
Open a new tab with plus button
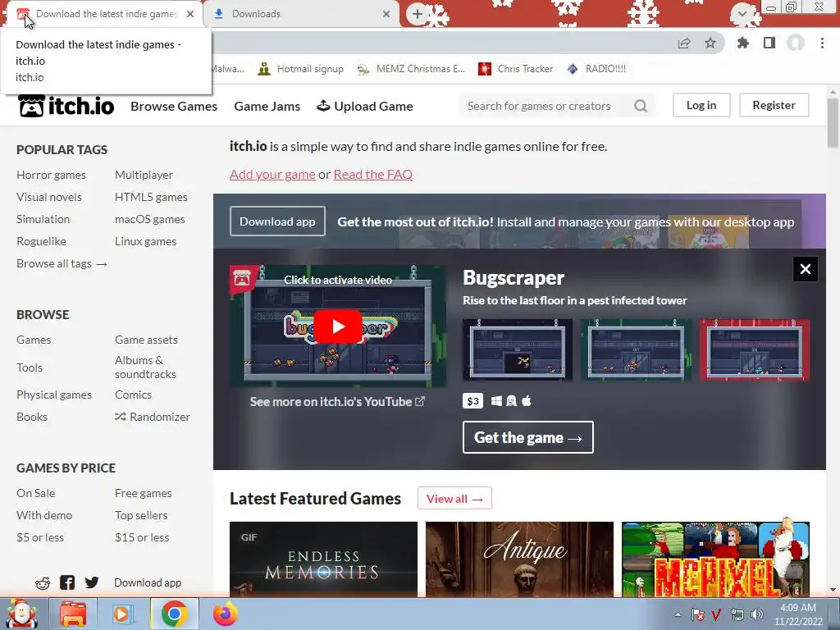pyautogui.click(x=418, y=14)
